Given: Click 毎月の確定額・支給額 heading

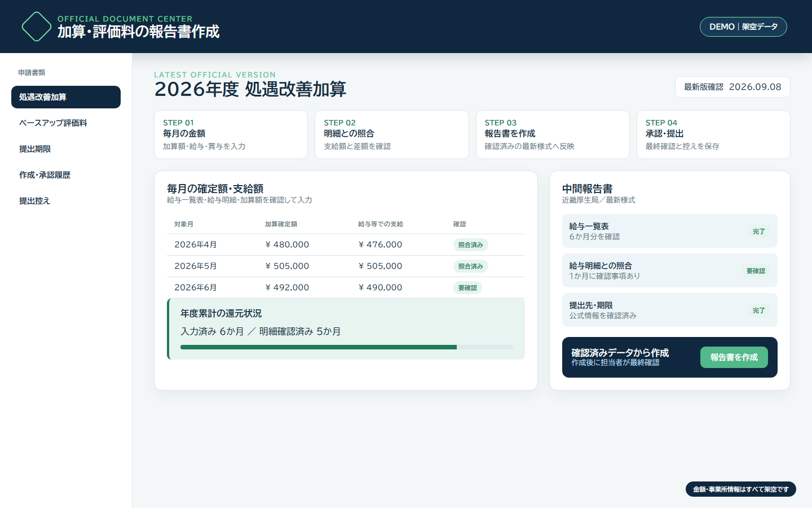Looking at the screenshot, I should pyautogui.click(x=215, y=189).
